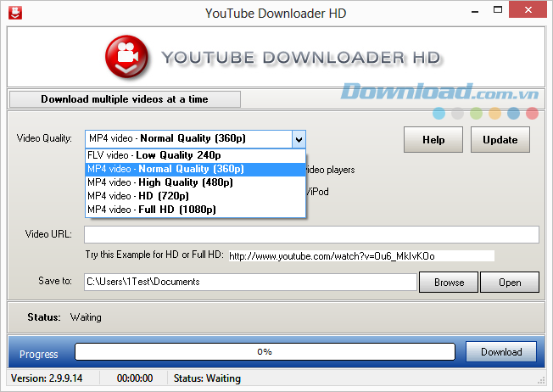Click the 00:00:00 timer in the status bar
The height and width of the screenshot is (392, 553).
click(135, 378)
